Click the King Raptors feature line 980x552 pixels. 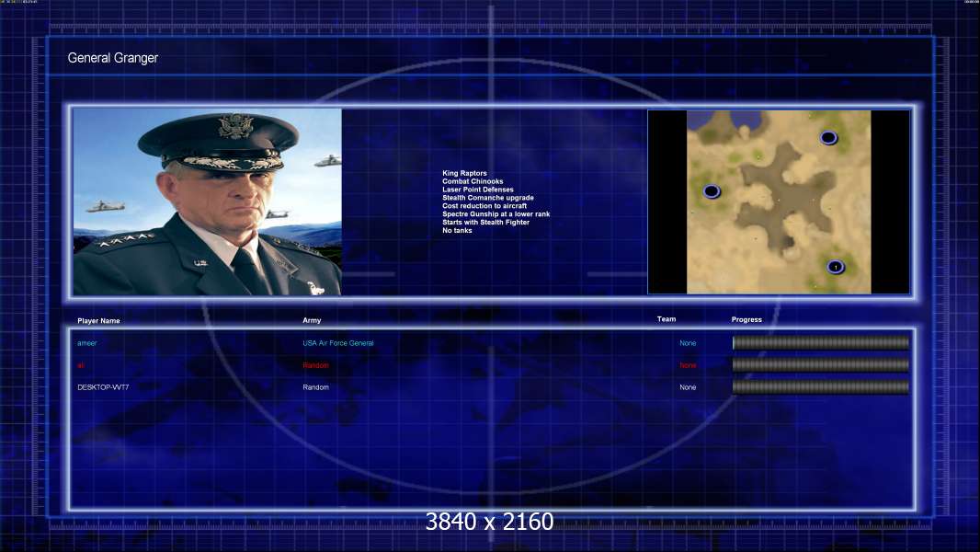[x=464, y=173]
